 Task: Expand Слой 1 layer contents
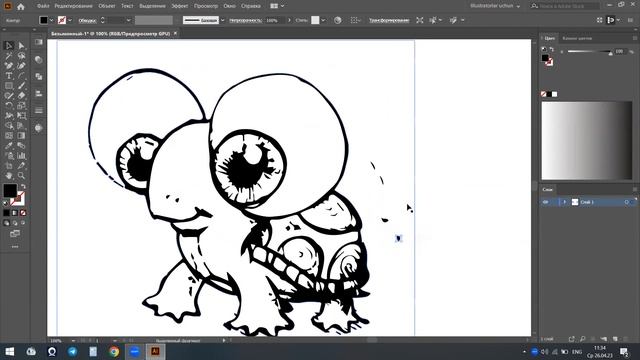(x=564, y=202)
